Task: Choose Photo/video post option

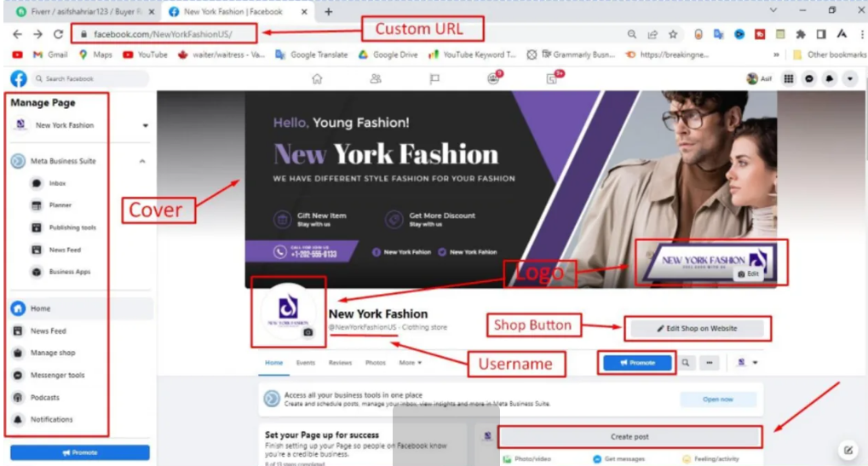Action: pyautogui.click(x=527, y=459)
